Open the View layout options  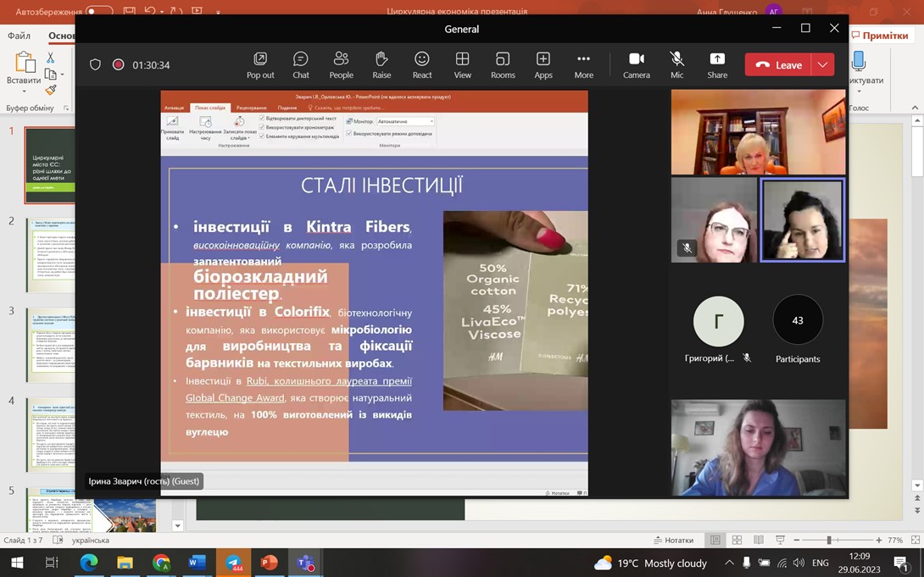pos(463,64)
